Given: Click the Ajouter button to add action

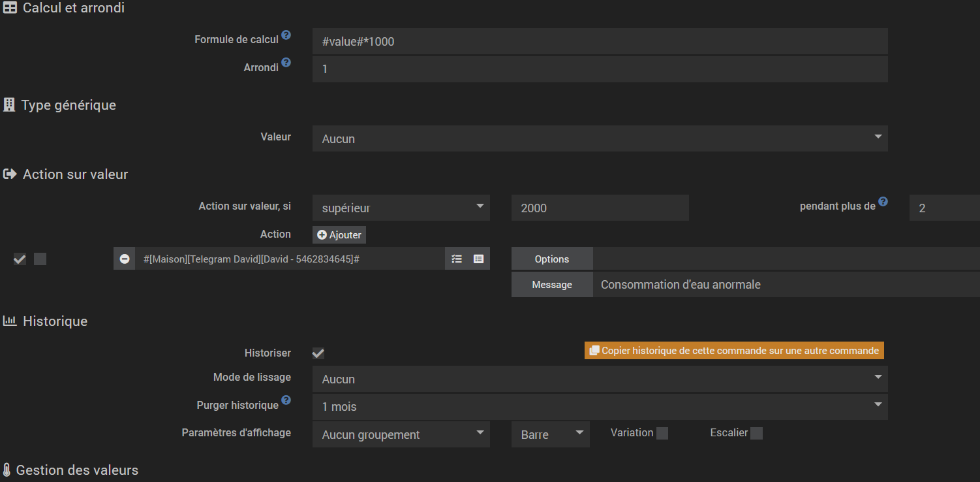Looking at the screenshot, I should [339, 234].
